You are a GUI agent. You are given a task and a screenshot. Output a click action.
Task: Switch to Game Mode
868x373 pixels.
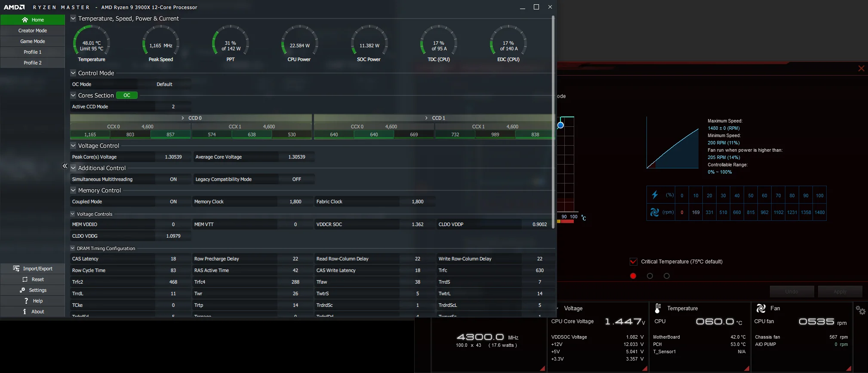pos(33,41)
